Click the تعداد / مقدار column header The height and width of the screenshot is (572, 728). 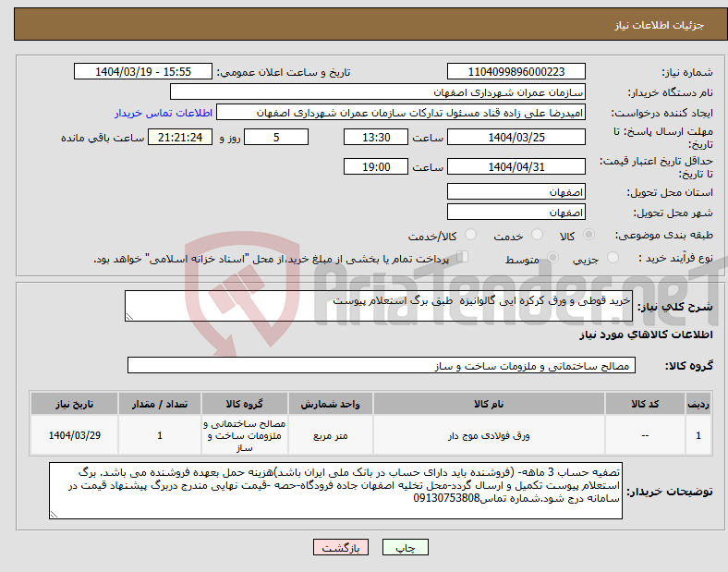tap(160, 404)
